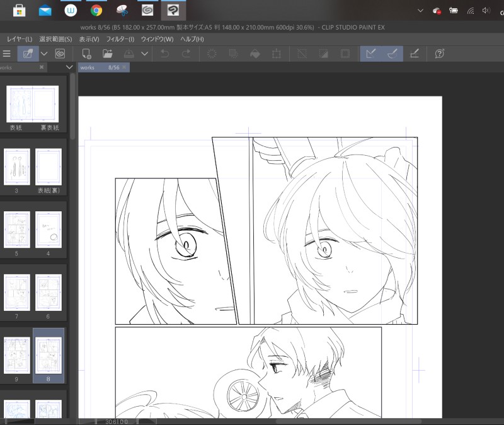This screenshot has width=504, height=425.
Task: Toggle Snap to Special Ruler
Action: point(392,54)
